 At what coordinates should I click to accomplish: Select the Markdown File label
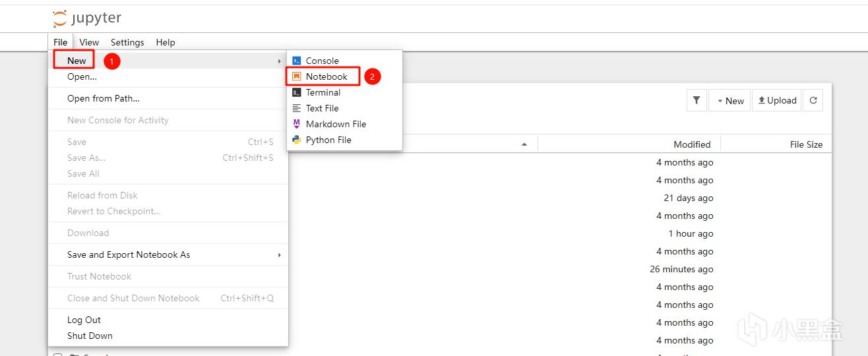[x=336, y=124]
